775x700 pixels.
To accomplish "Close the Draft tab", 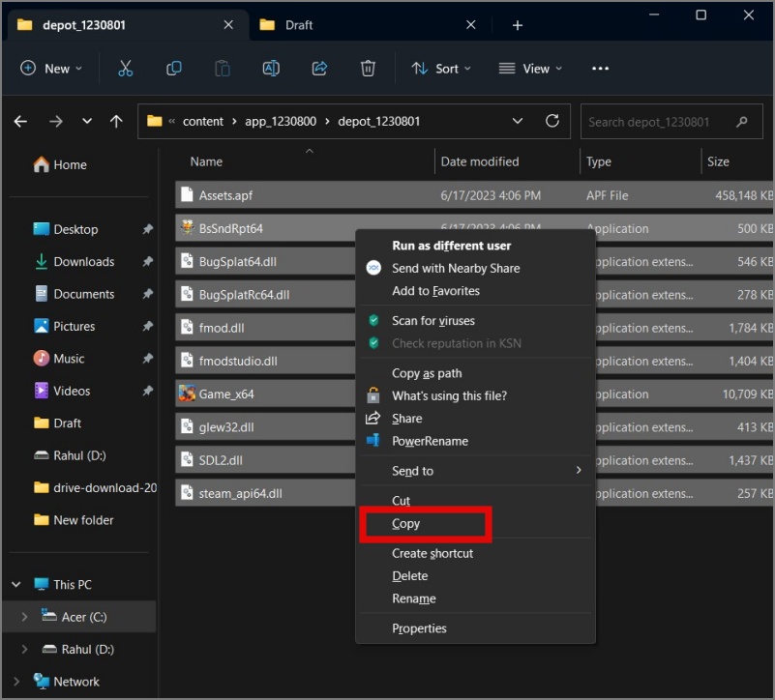I will (x=470, y=25).
